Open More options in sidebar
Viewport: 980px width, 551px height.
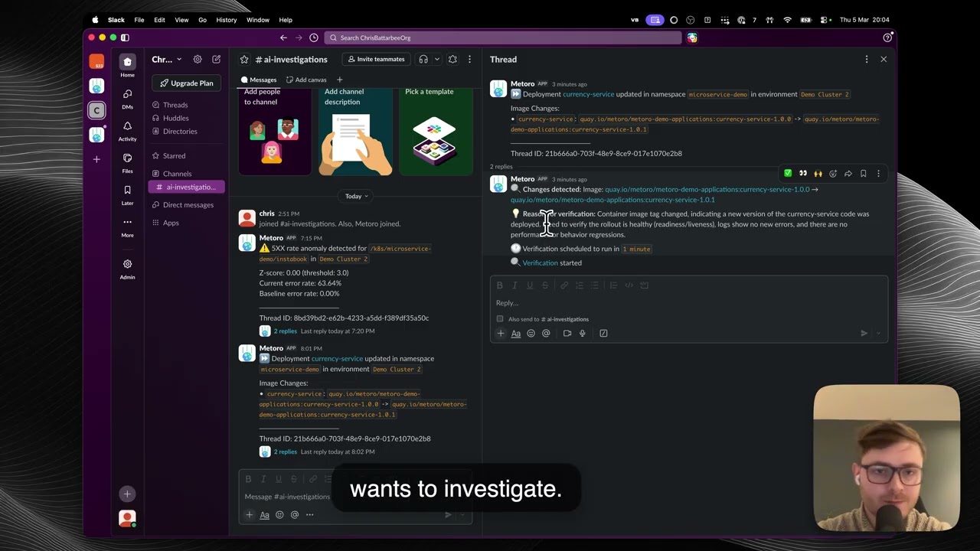(x=127, y=227)
